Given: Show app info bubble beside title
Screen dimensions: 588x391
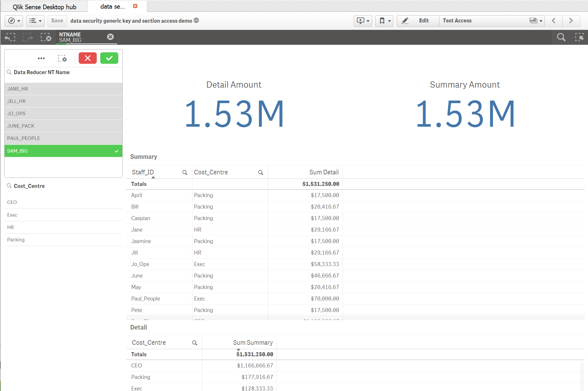Looking at the screenshot, I should tap(196, 20).
